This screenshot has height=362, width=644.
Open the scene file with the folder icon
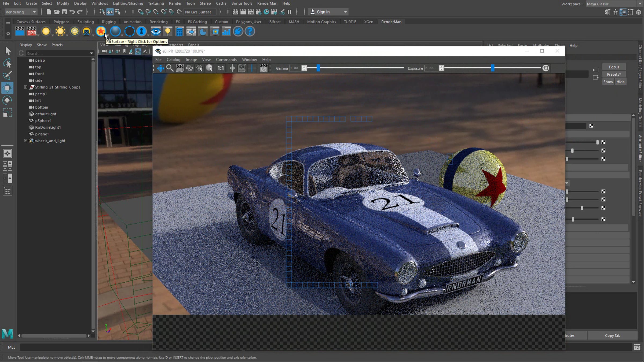click(x=57, y=12)
